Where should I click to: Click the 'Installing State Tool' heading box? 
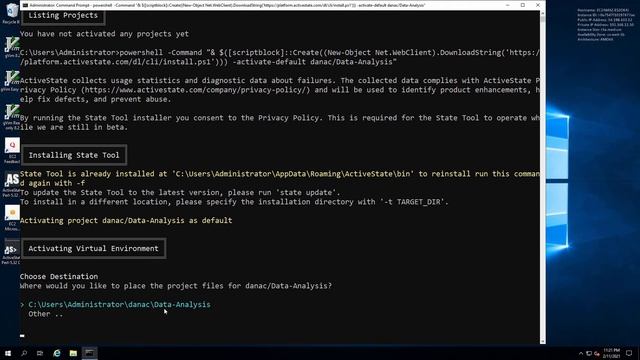74,155
